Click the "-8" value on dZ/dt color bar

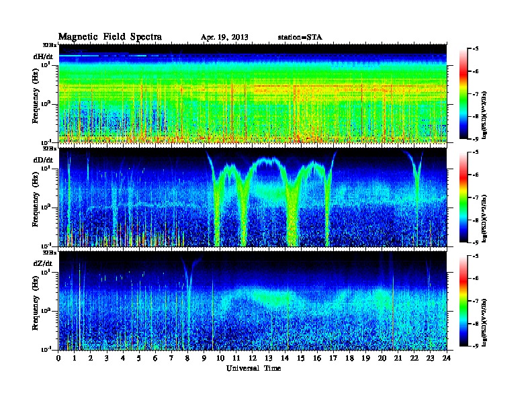476,324
